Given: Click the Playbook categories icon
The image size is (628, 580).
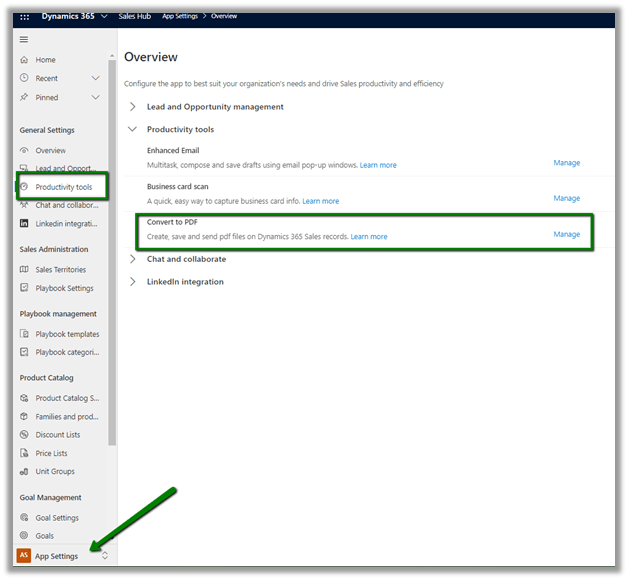Looking at the screenshot, I should [24, 352].
